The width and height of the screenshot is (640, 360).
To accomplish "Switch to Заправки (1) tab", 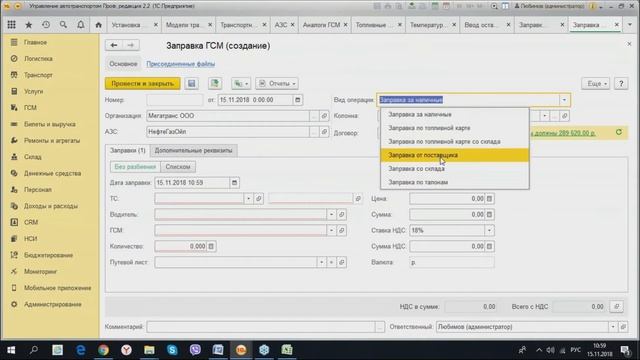I will point(128,151).
